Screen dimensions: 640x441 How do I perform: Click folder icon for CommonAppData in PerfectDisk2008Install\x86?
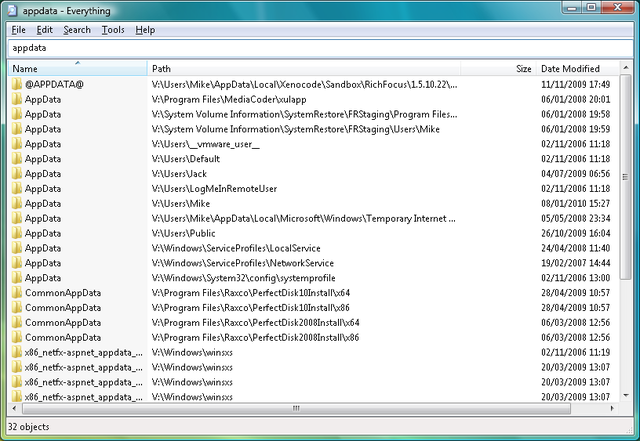click(x=17, y=337)
